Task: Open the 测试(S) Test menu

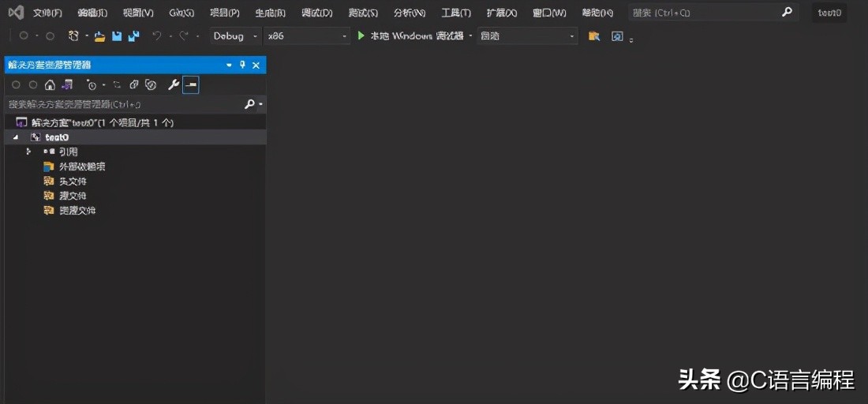Action: tap(363, 13)
